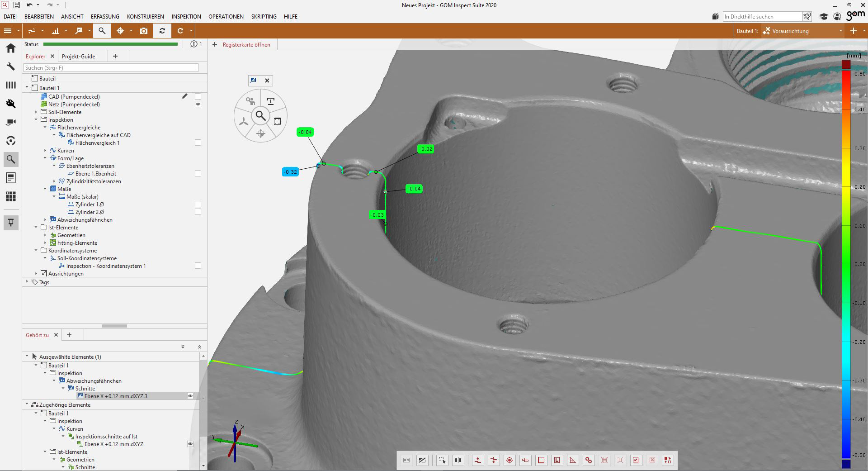Click the deviation color legend bar
Image resolution: width=868 pixels, height=471 pixels.
point(846,264)
